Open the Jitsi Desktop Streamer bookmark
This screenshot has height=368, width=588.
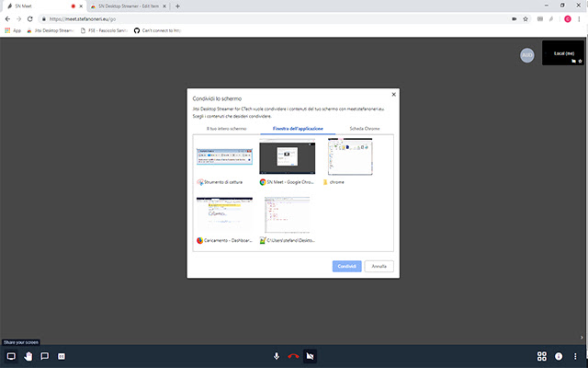tap(51, 30)
